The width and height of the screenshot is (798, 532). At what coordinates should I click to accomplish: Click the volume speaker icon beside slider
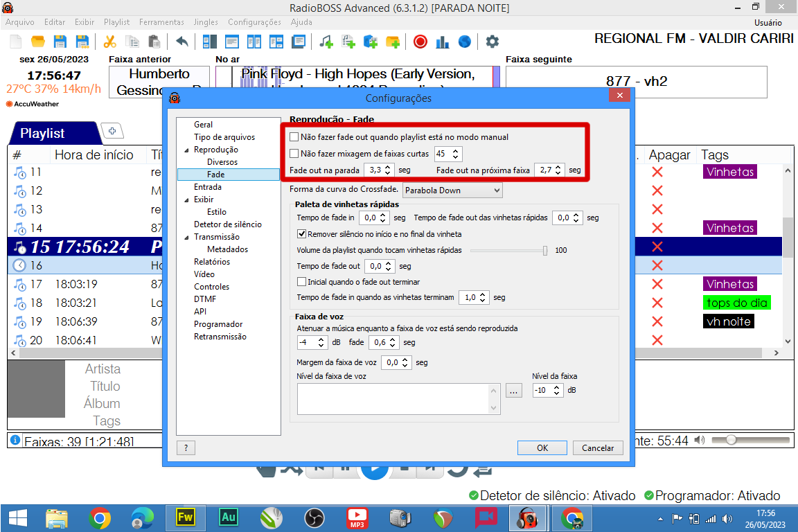pos(700,440)
